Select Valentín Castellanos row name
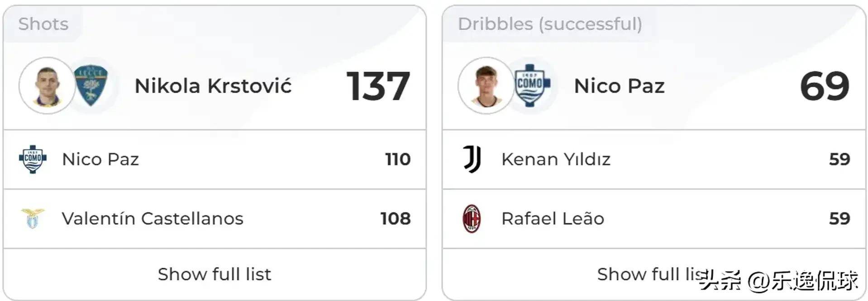 (153, 218)
